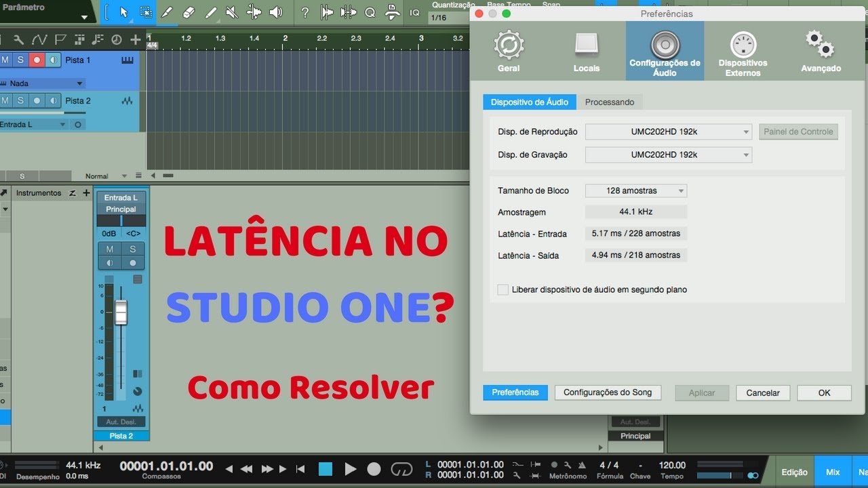868x488 pixels.
Task: Click the Pista 2 mixer volume fader
Action: [x=121, y=312]
